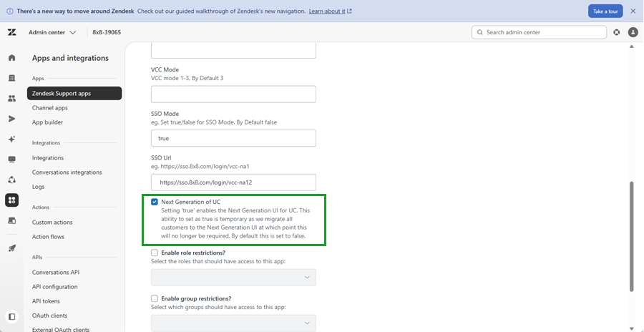Open the People icon in sidebar

click(12, 98)
